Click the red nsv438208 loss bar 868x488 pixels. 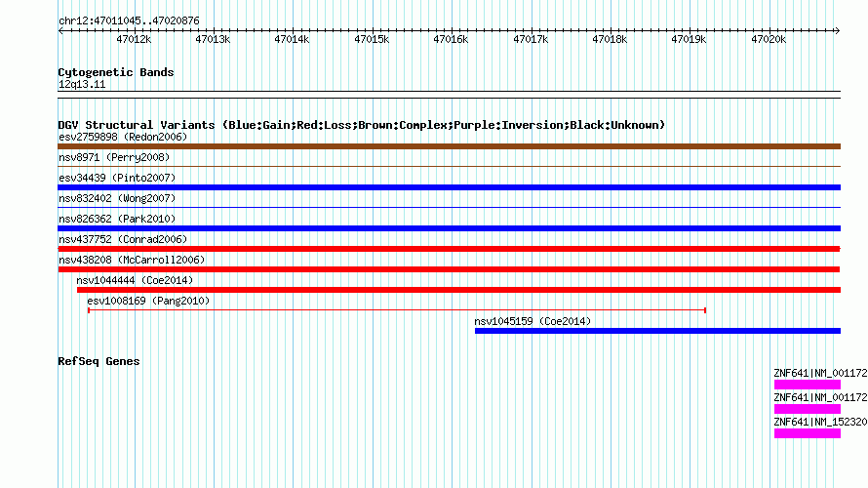[449, 269]
